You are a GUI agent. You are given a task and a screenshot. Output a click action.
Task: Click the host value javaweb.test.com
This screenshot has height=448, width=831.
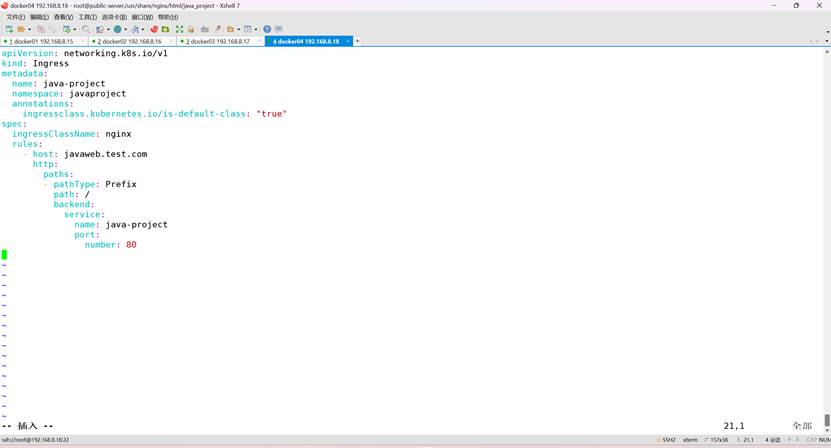click(105, 154)
